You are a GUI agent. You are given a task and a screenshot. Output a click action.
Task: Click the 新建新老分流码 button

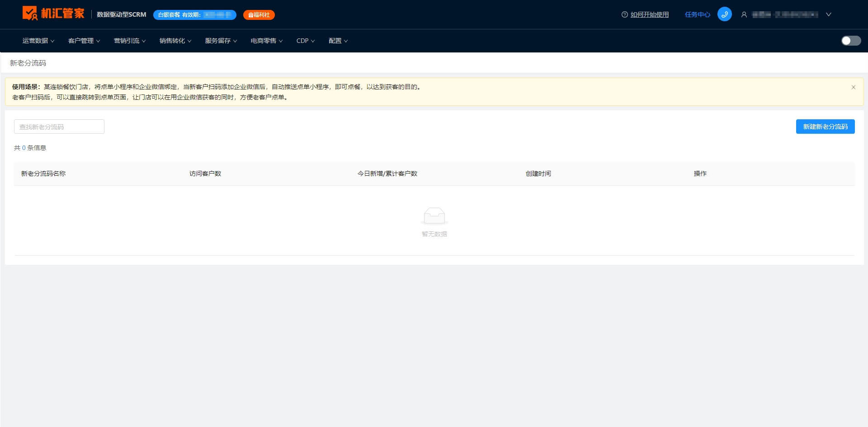coord(825,127)
